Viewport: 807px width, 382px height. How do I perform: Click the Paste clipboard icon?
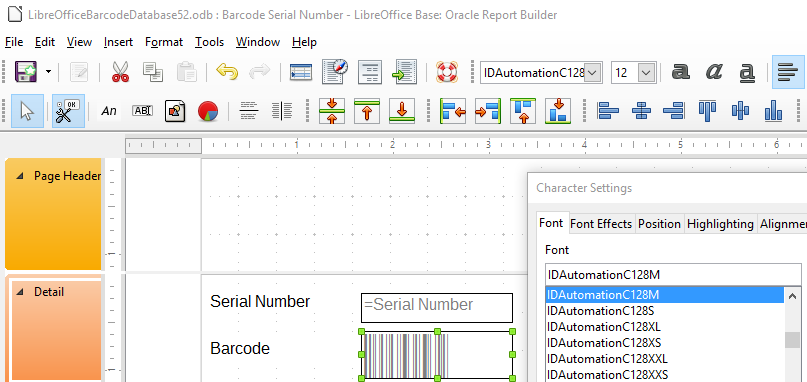(x=186, y=72)
